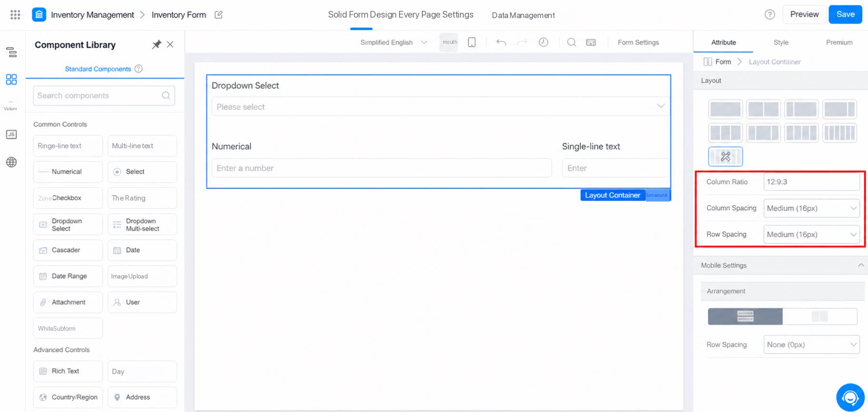Viewport: 868px width, 412px height.
Task: Edit form name pencil icon
Action: click(218, 15)
